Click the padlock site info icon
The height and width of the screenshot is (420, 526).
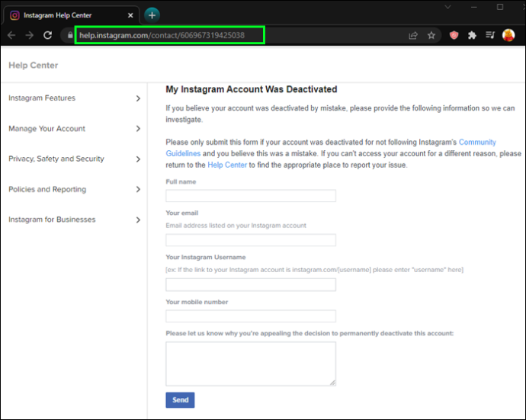[x=70, y=35]
